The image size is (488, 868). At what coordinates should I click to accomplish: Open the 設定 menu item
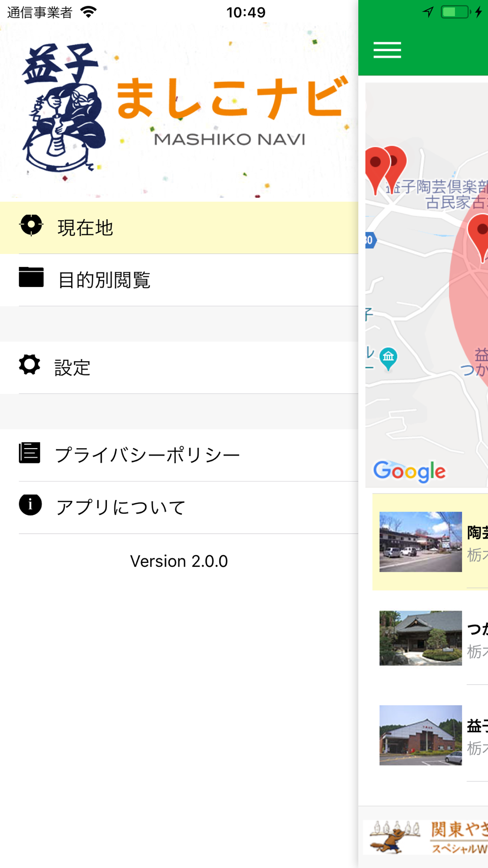179,368
